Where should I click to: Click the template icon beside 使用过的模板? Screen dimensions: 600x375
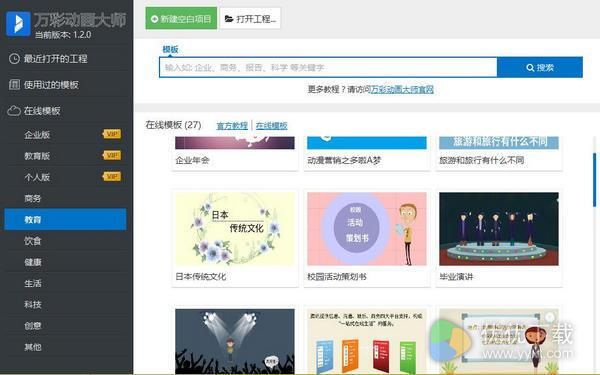14,85
